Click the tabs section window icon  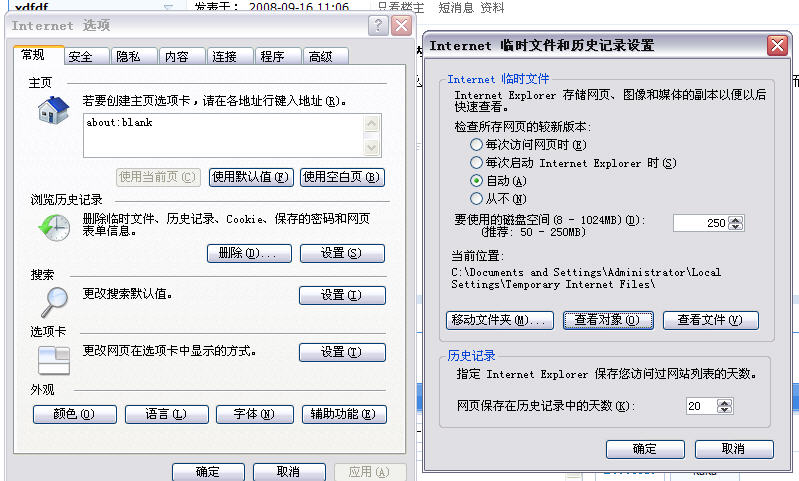coord(54,360)
